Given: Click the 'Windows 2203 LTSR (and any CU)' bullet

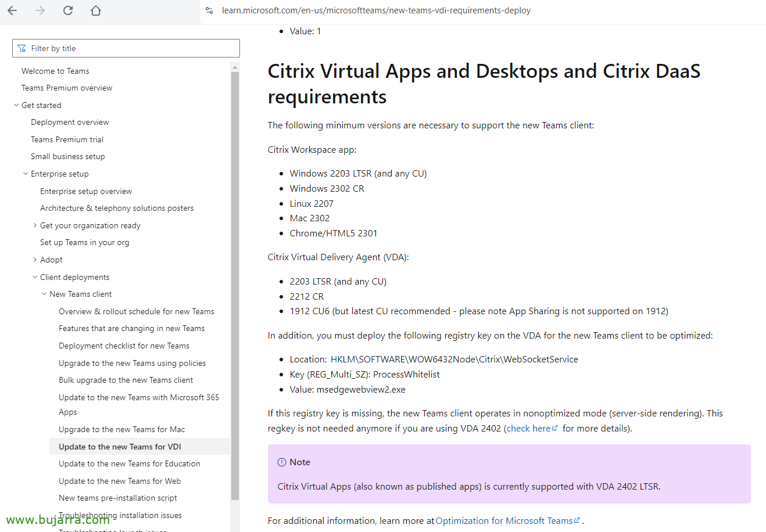Looking at the screenshot, I should click(358, 173).
